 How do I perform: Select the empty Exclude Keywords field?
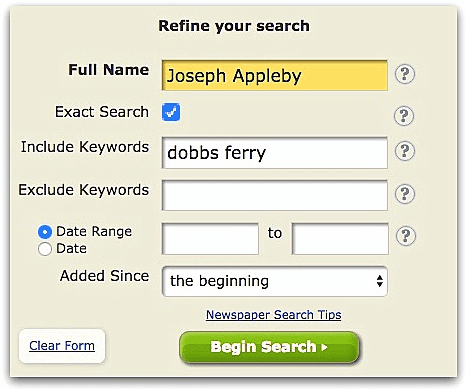(x=275, y=195)
